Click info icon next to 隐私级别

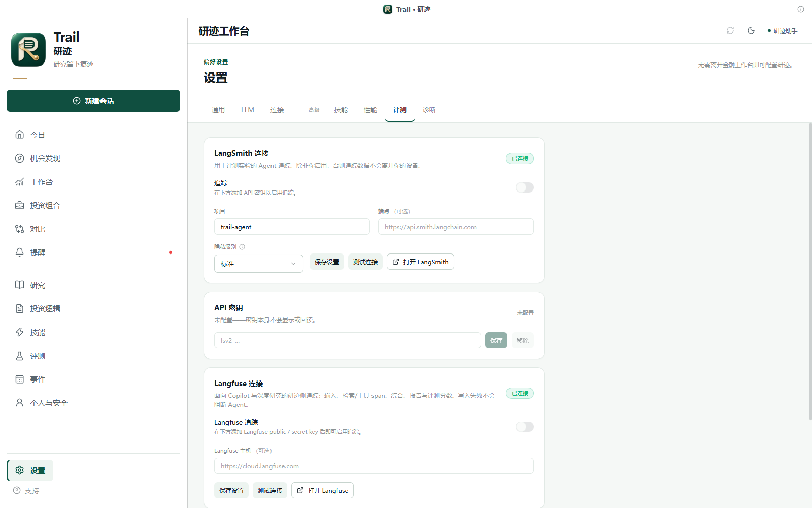point(242,247)
